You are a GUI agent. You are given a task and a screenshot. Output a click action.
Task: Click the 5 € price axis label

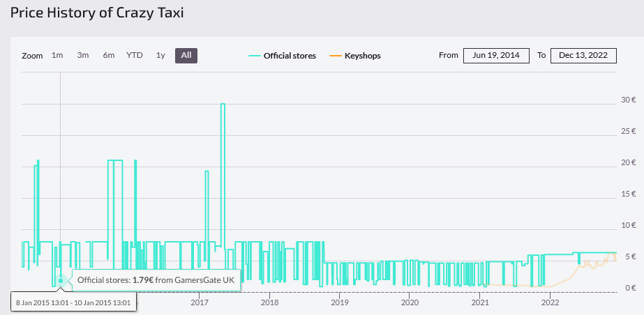click(x=631, y=256)
